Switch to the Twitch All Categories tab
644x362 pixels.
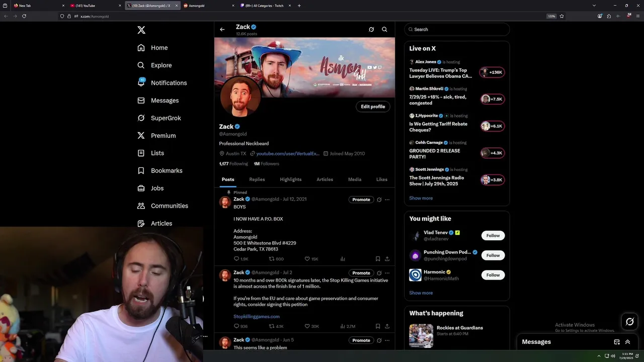pyautogui.click(x=265, y=6)
